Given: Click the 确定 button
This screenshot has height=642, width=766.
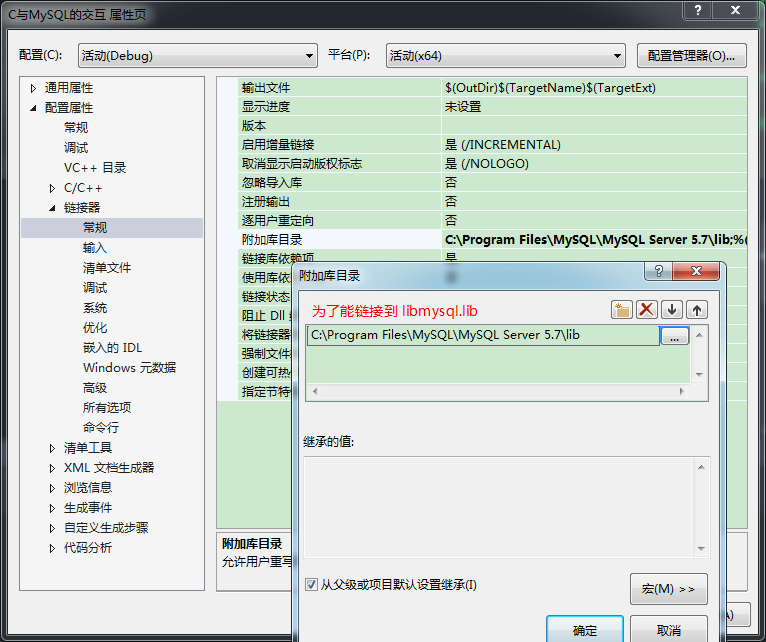Looking at the screenshot, I should (584, 630).
